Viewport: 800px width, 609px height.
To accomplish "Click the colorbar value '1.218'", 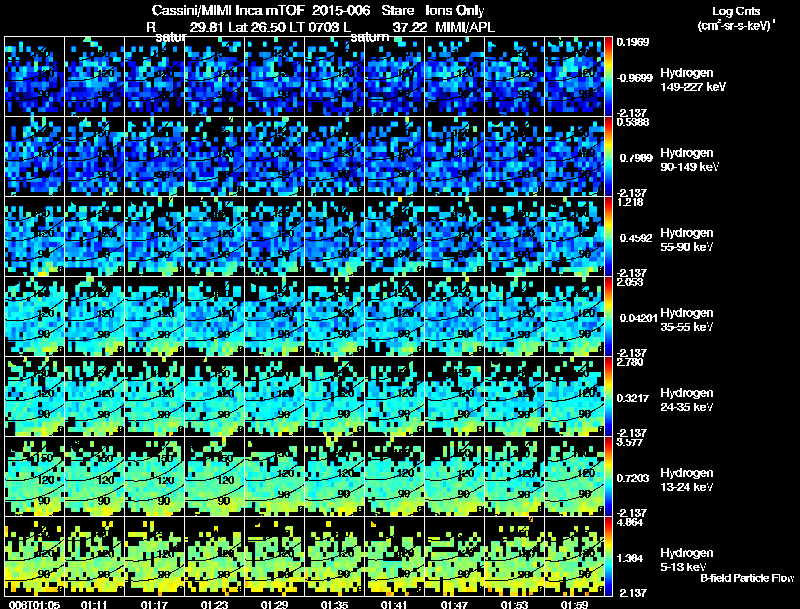I will pyautogui.click(x=630, y=202).
